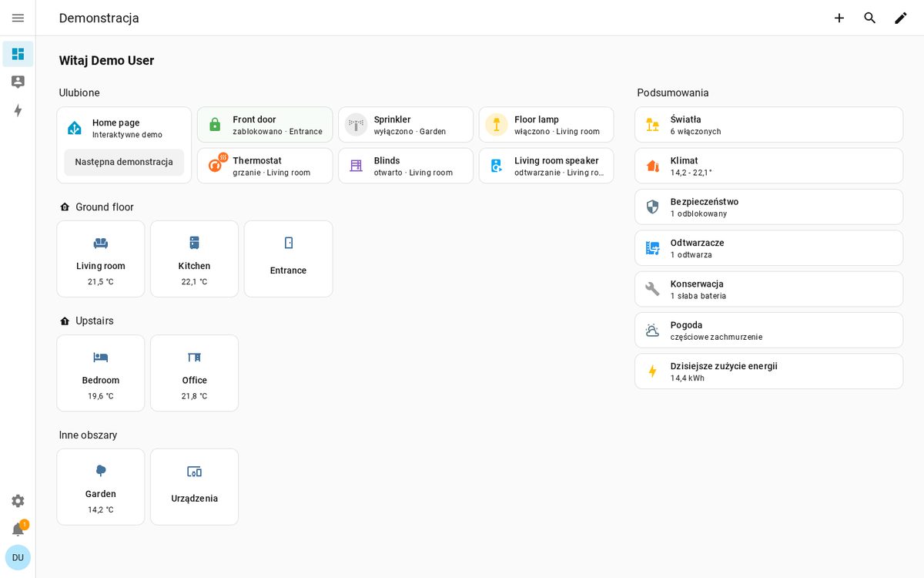This screenshot has width=924, height=578.
Task: Click the Living room speaker icon
Action: (x=497, y=166)
